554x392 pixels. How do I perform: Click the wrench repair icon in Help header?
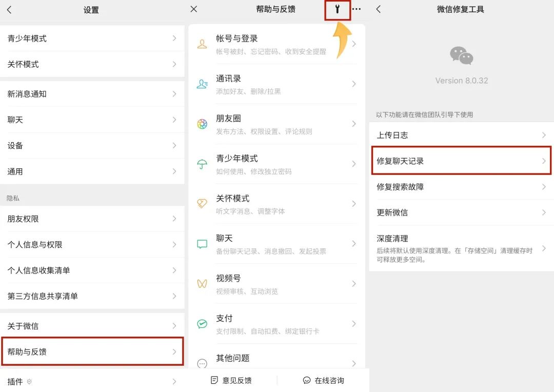pos(337,9)
